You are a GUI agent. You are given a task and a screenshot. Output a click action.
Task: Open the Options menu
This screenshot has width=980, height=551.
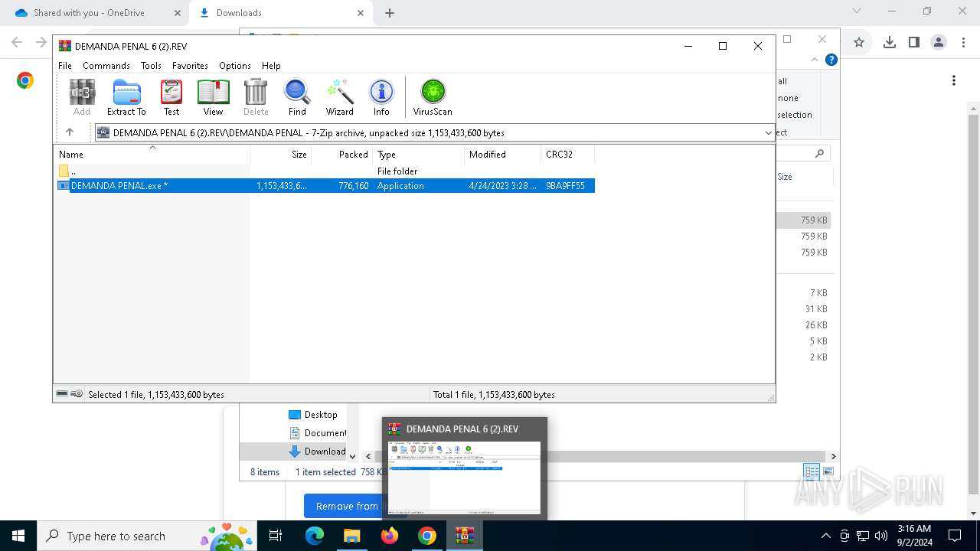tap(235, 66)
